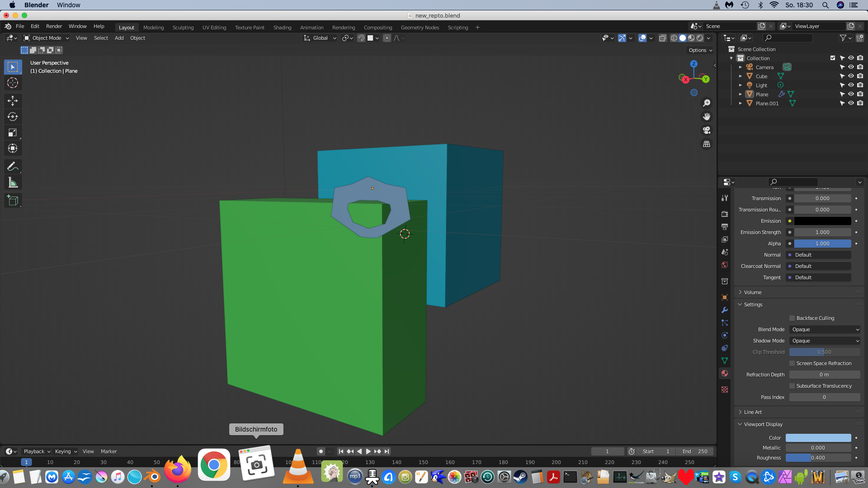Click the pan view hand icon
This screenshot has height=488, width=868.
coord(707,117)
